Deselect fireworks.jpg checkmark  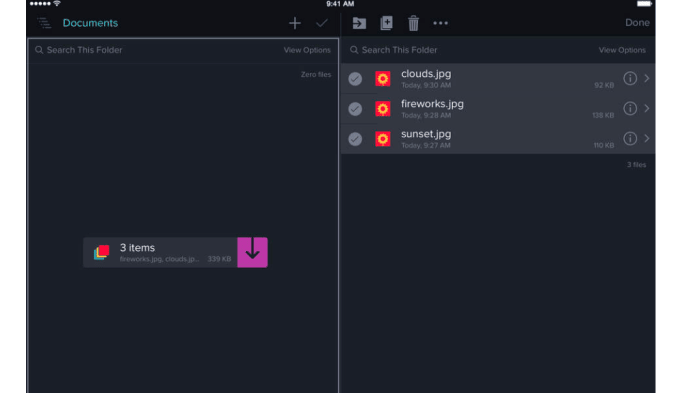tap(355, 109)
